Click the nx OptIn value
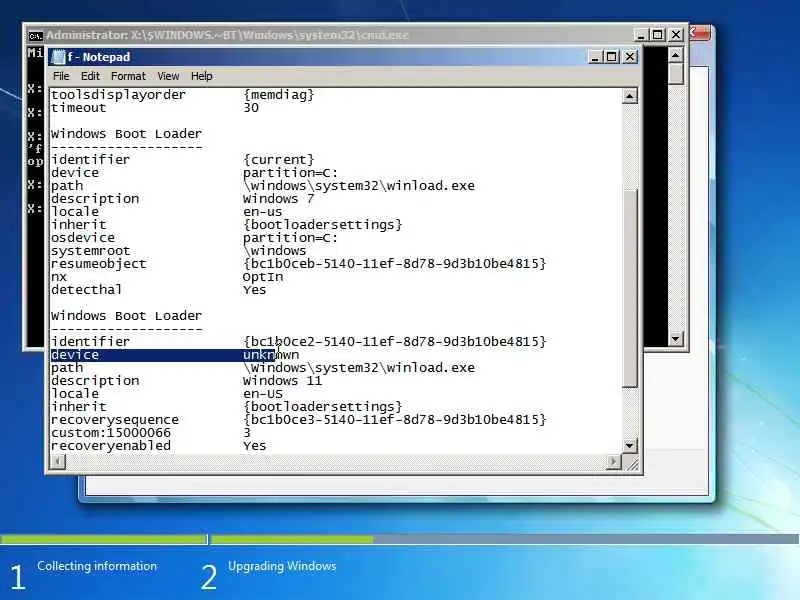Viewport: 800px width, 600px height. coord(263,277)
